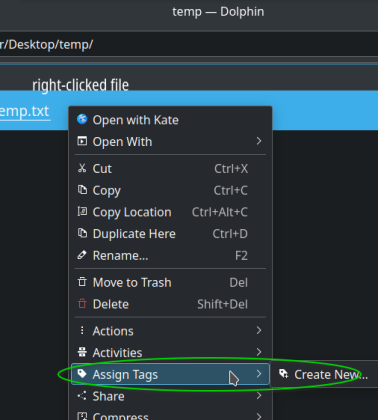Click the tag icon next to Create New
The height and width of the screenshot is (420, 378).
coord(284,374)
